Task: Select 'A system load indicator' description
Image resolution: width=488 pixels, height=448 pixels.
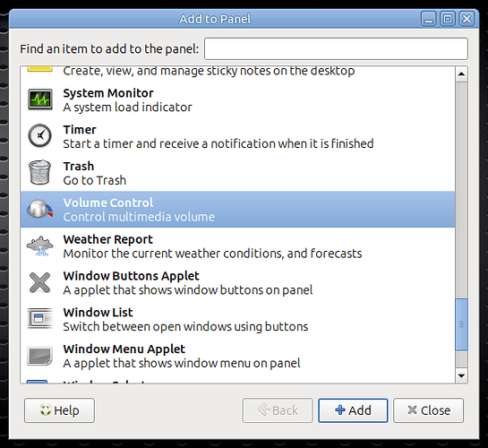Action: pyautogui.click(x=128, y=108)
